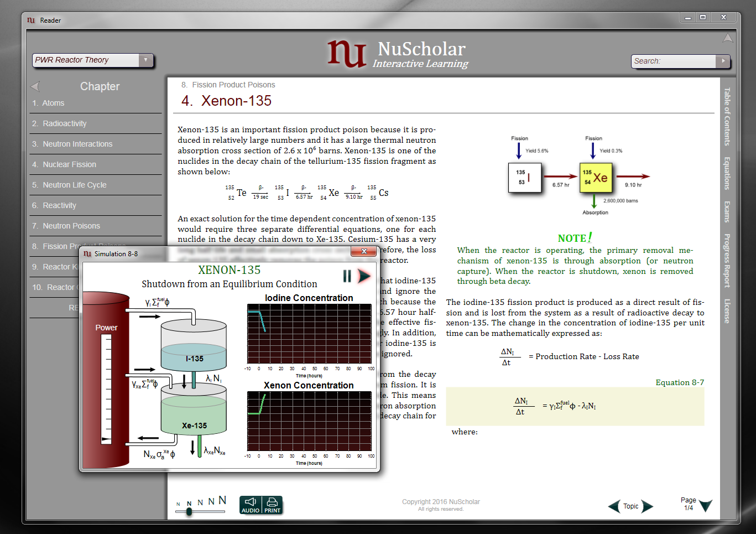Click the NuScholar logo
Image resolution: width=756 pixels, height=534 pixels.
click(398, 54)
